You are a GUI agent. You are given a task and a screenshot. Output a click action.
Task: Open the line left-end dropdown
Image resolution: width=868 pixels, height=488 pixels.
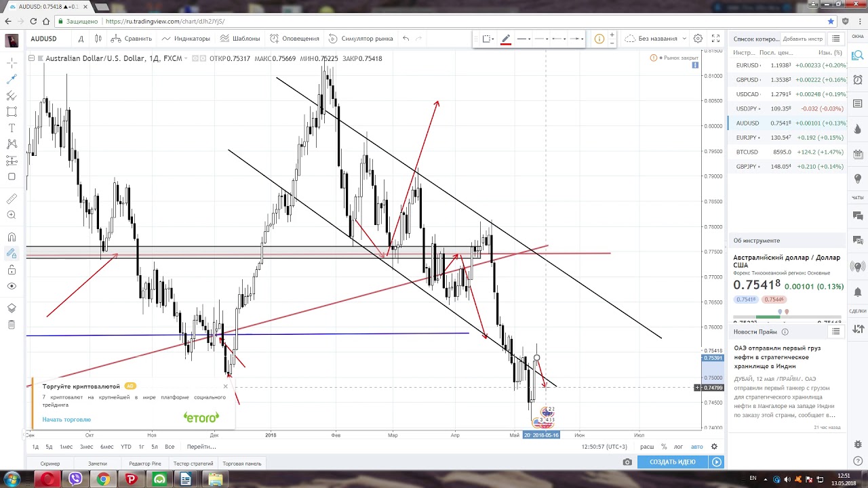559,39
